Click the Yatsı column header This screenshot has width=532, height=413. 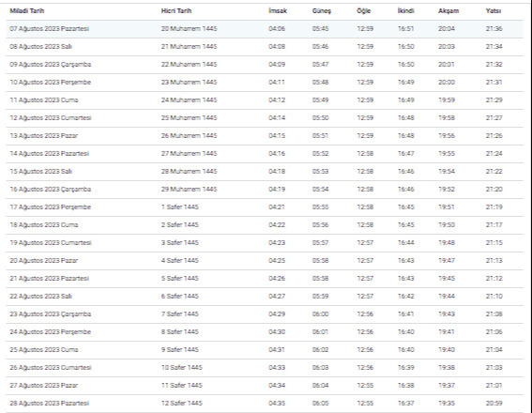(493, 11)
